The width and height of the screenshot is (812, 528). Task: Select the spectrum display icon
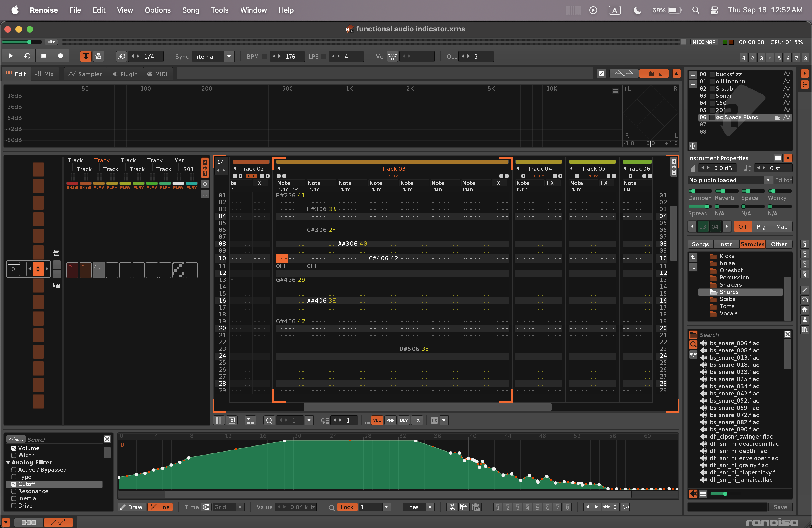click(x=653, y=74)
